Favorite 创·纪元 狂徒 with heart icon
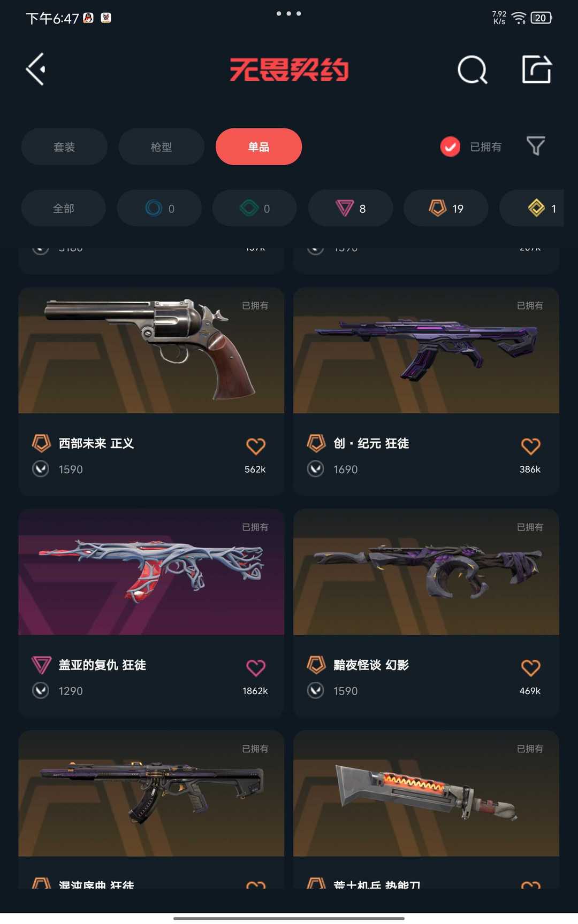Screen dimensions: 578x924 [x=530, y=445]
